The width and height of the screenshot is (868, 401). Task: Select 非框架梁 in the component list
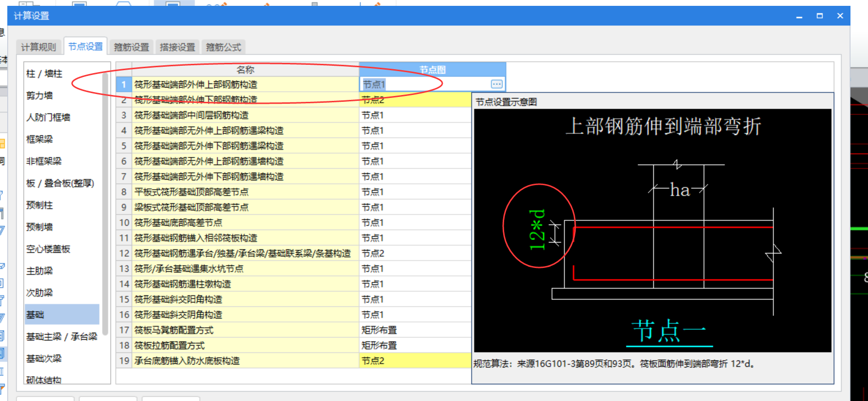tap(44, 161)
